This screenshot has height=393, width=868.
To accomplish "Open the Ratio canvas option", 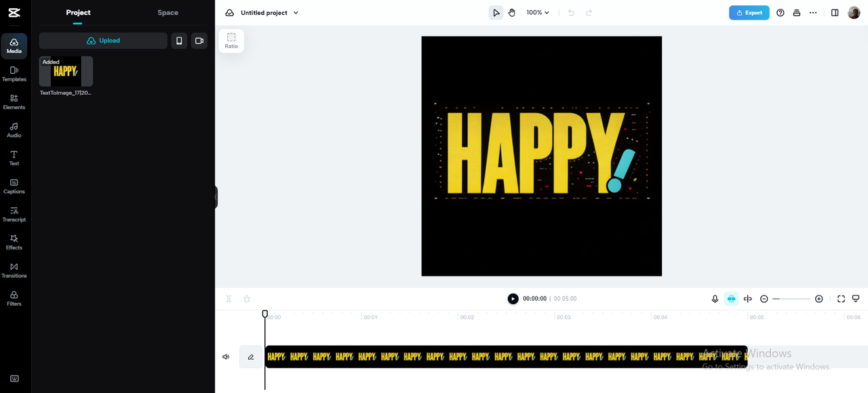I will [231, 41].
